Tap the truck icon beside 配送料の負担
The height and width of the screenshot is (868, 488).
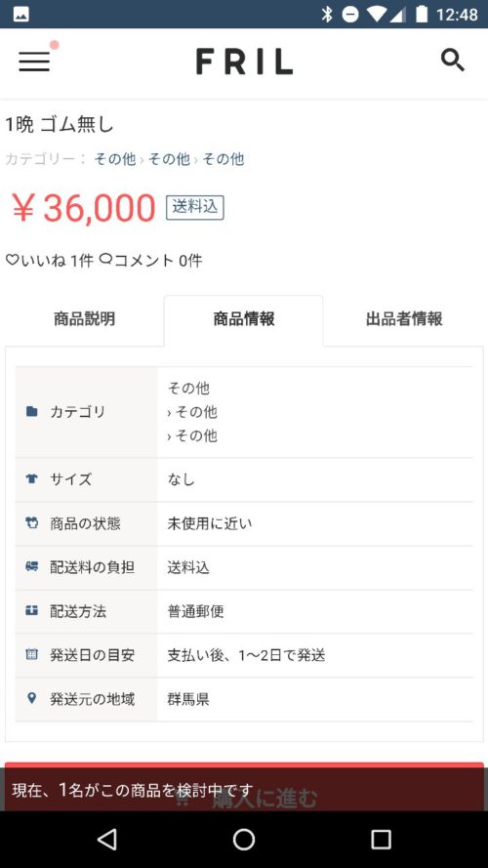32,566
